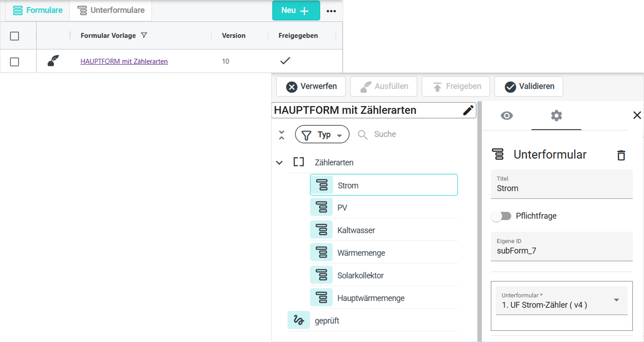This screenshot has height=342, width=644.
Task: Select the Strom subform item
Action: 384,185
